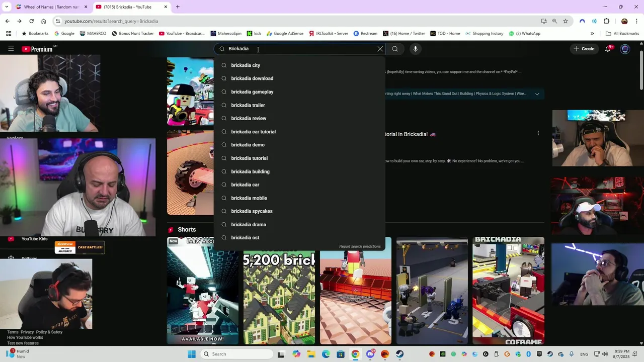Click the address bar URL
Image resolution: width=644 pixels, height=362 pixels.
click(x=111, y=21)
